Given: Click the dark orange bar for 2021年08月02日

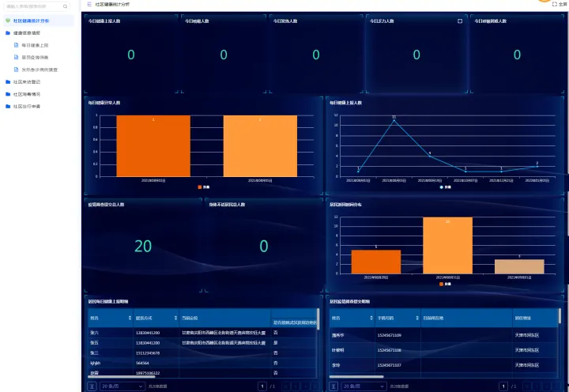Looking at the screenshot, I should click(x=153, y=146).
